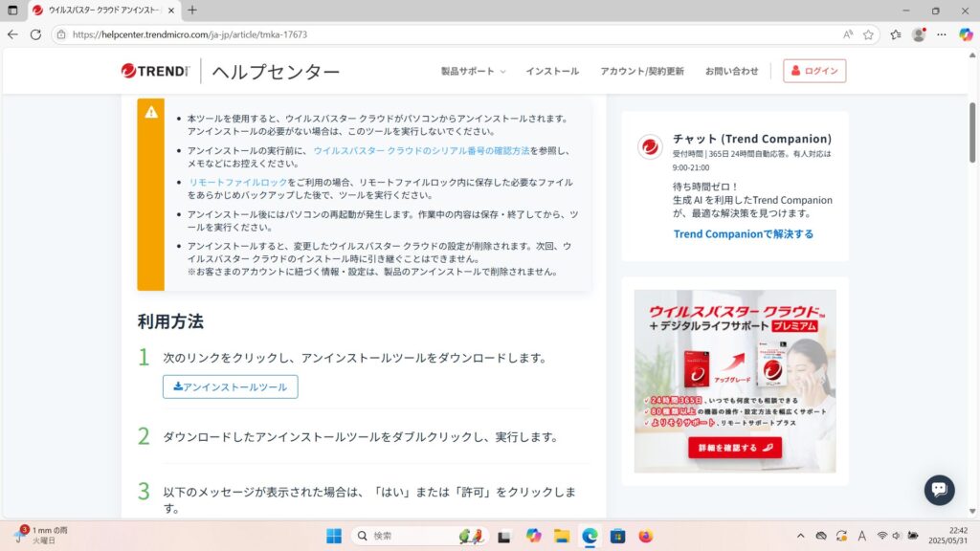Click the ヘルプセンター title text
The image size is (980, 551).
tap(276, 71)
